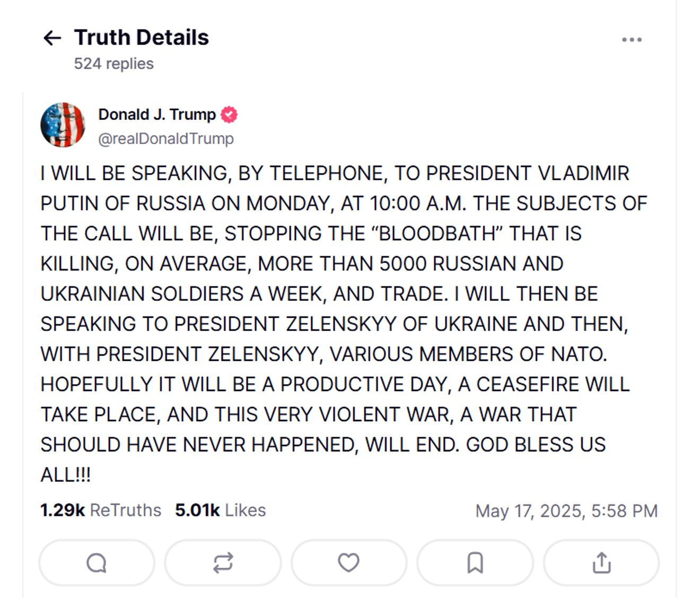This screenshot has width=700, height=598.
Task: ReTruth this post with the arrows icon
Action: (223, 562)
